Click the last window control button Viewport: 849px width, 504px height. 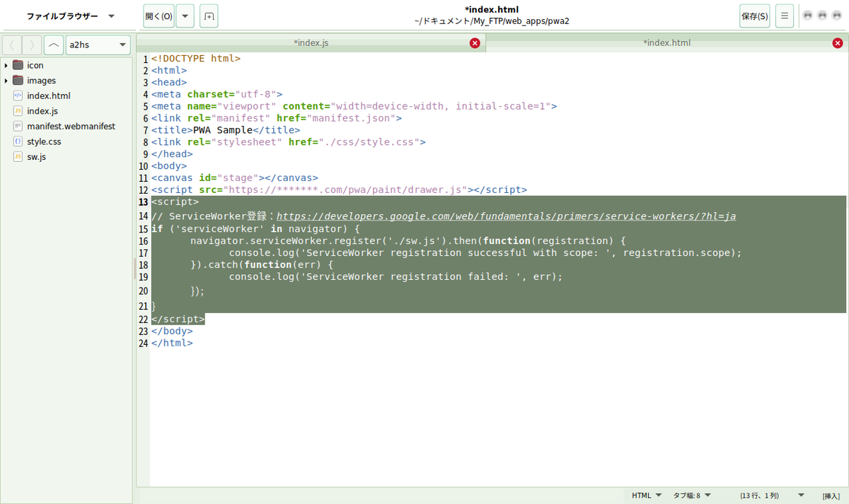(836, 16)
